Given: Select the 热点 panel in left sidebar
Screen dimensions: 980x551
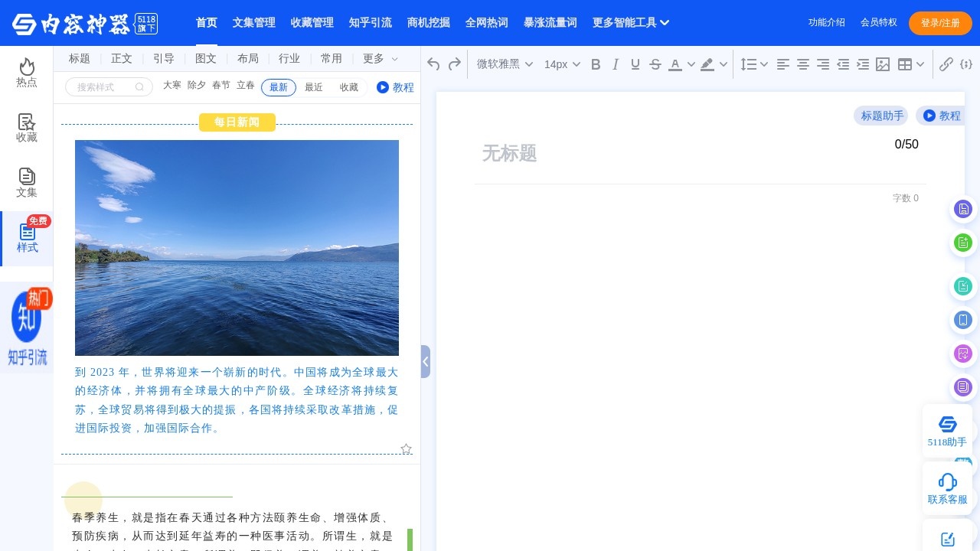Looking at the screenshot, I should 26,74.
